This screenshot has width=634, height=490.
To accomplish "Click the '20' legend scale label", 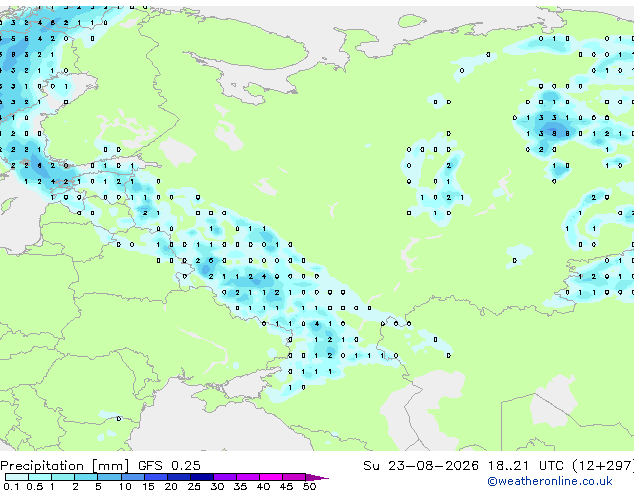I will coord(171,486).
